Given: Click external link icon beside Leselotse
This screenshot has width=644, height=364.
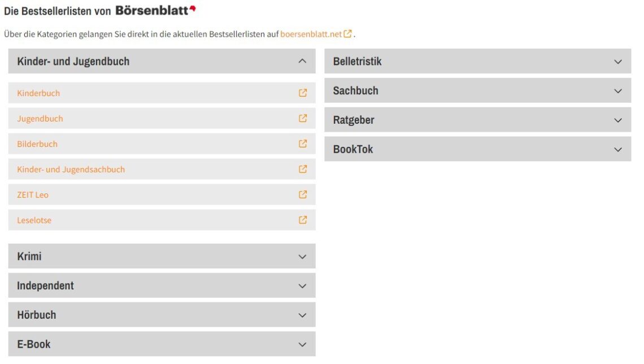Looking at the screenshot, I should (303, 220).
